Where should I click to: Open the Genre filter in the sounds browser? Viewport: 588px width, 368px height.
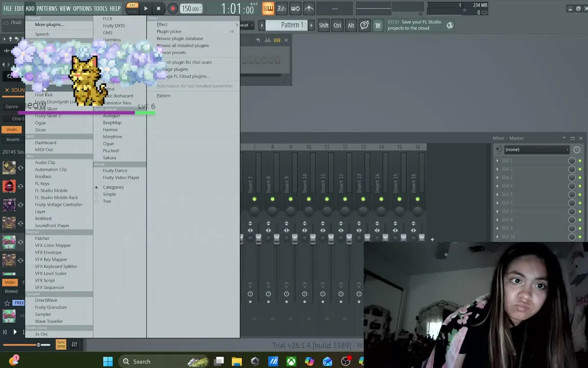(11, 107)
